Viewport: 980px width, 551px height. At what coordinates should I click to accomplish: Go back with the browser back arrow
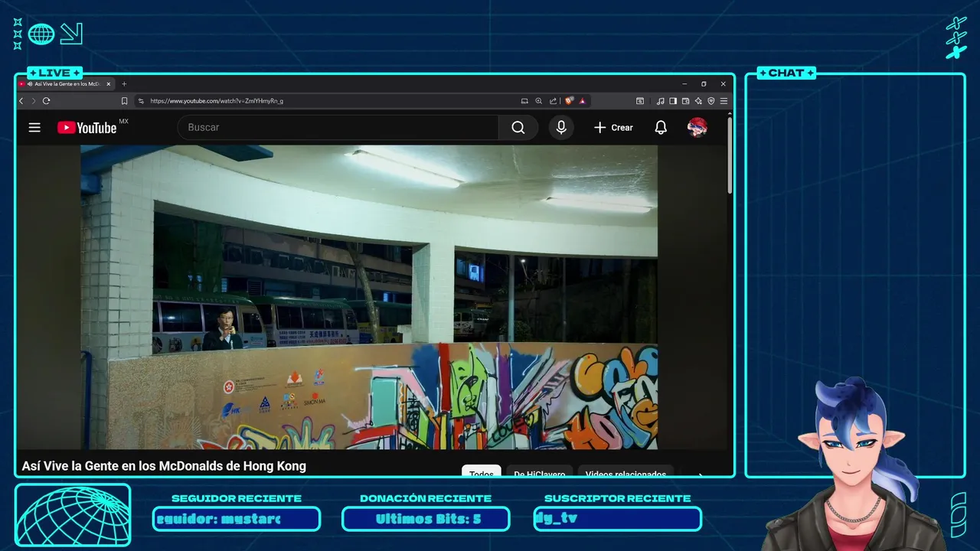[21, 101]
